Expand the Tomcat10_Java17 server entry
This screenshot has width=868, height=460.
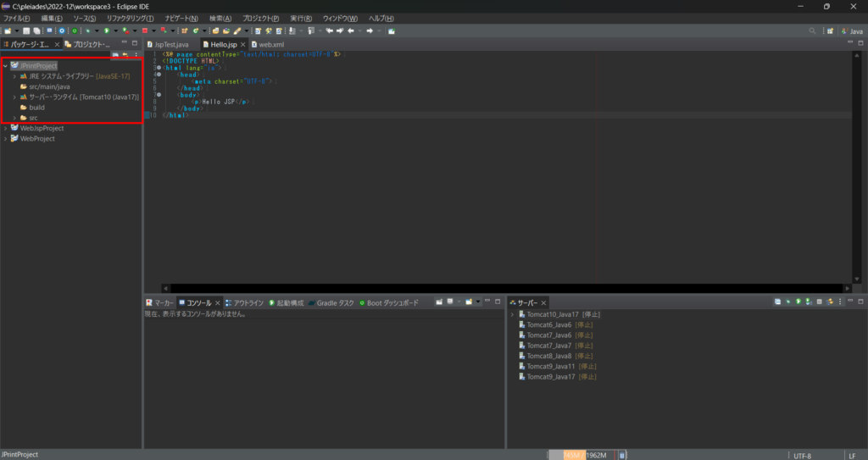tap(512, 314)
